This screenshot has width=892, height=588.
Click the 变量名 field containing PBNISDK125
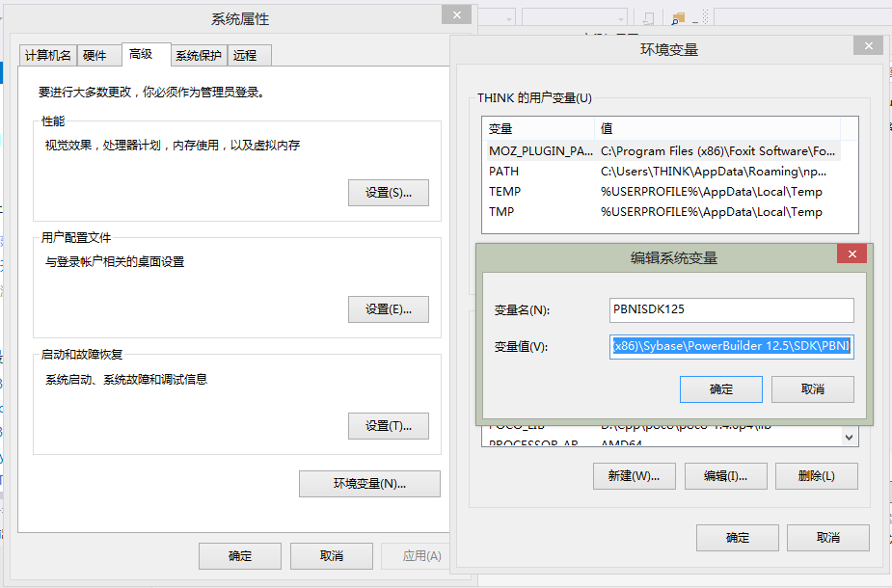coord(732,310)
